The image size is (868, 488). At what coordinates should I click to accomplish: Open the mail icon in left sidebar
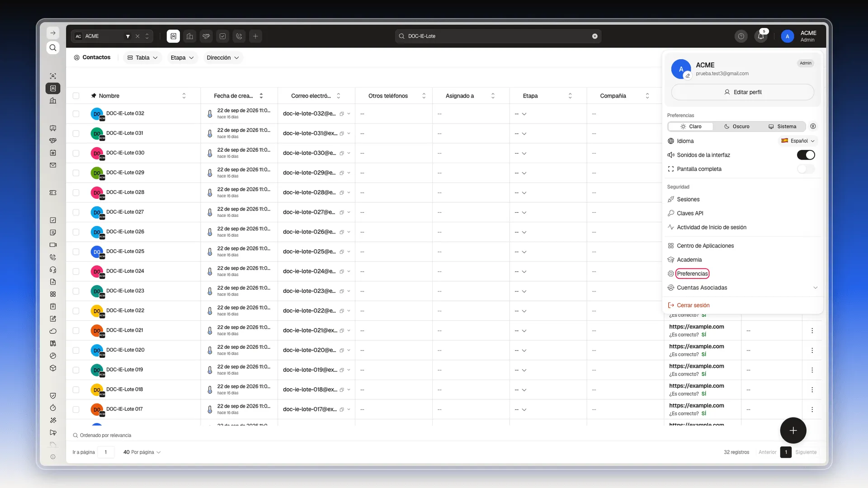53,165
